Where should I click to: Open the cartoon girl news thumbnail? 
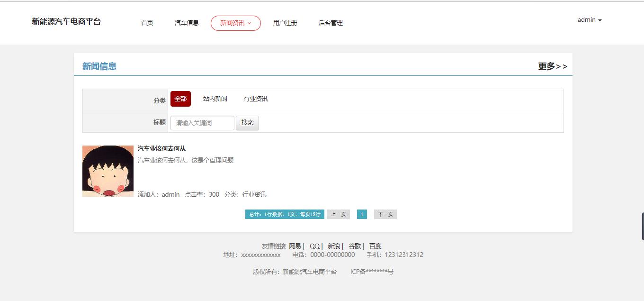point(108,171)
